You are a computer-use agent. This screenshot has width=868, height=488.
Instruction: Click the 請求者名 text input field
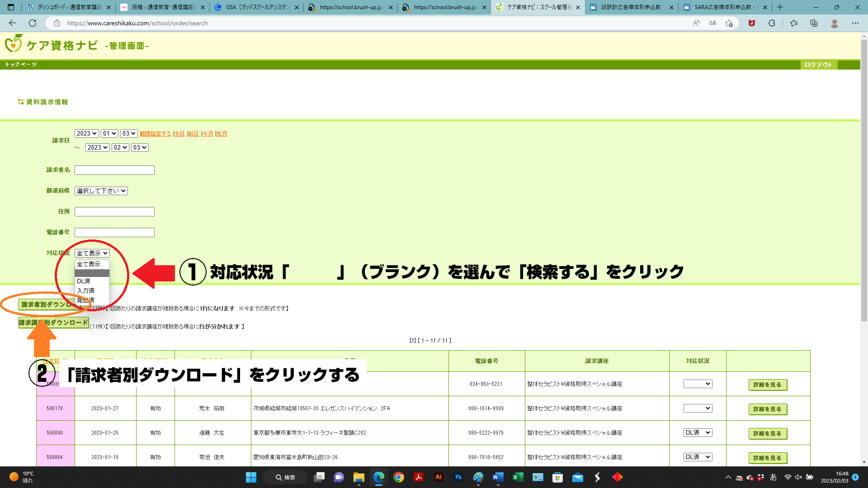(x=114, y=170)
